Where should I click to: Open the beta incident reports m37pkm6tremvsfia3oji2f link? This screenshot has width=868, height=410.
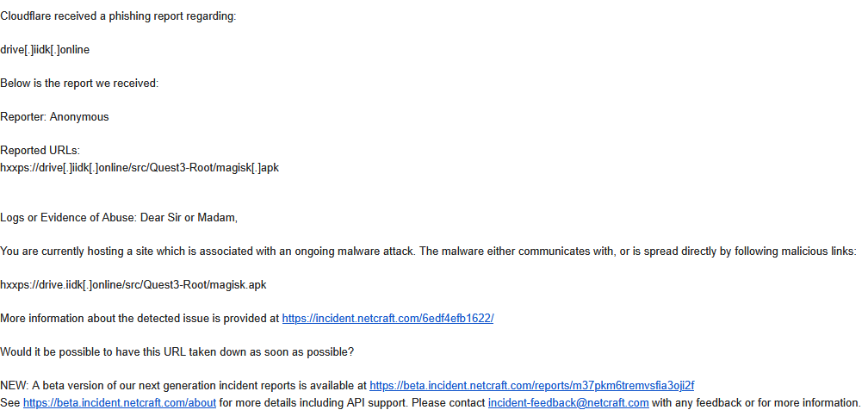(531, 385)
